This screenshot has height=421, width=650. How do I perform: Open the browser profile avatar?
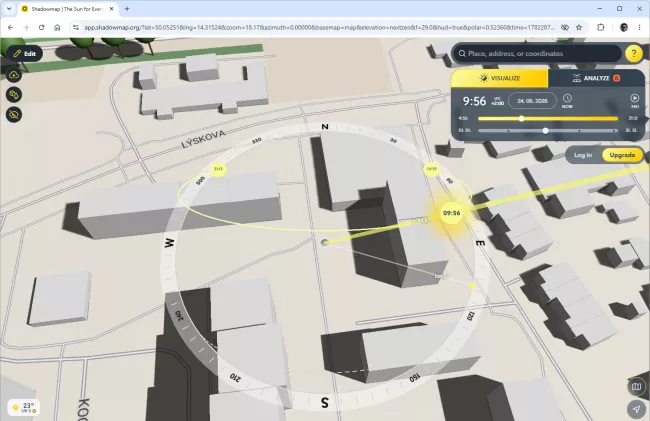624,27
